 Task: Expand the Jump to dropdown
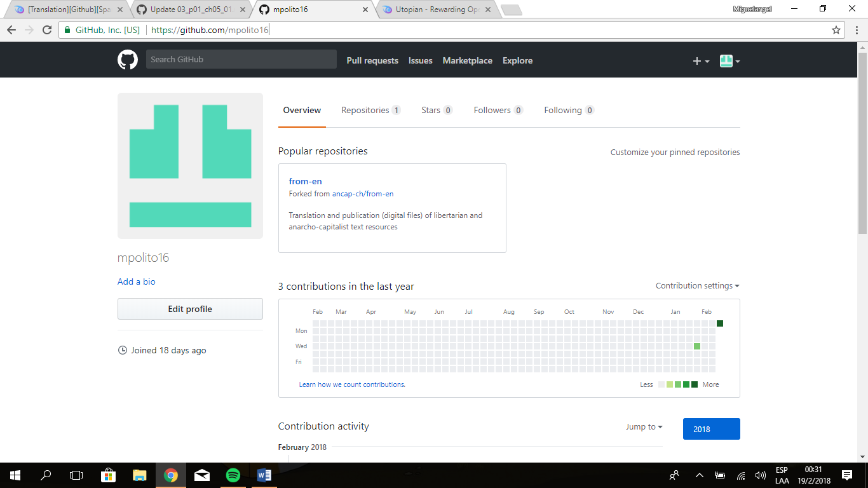644,427
